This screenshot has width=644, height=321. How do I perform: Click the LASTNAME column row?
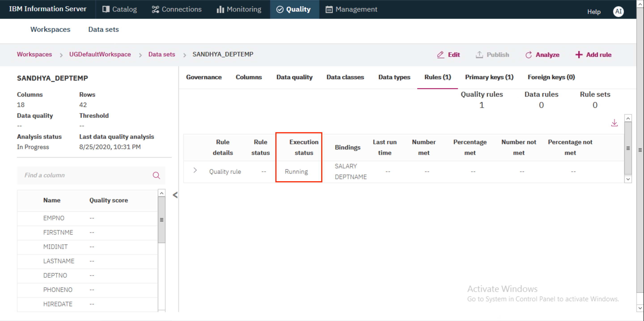tap(87, 261)
